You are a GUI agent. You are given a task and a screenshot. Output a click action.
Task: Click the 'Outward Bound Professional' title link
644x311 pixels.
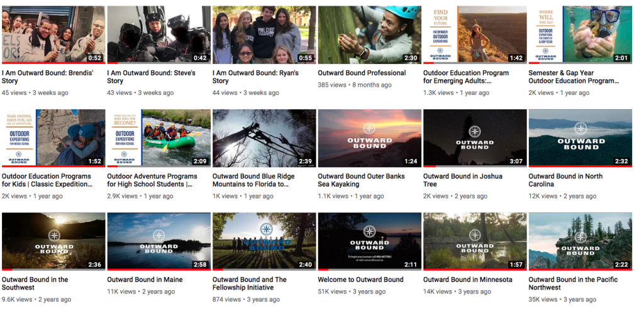pyautogui.click(x=362, y=73)
